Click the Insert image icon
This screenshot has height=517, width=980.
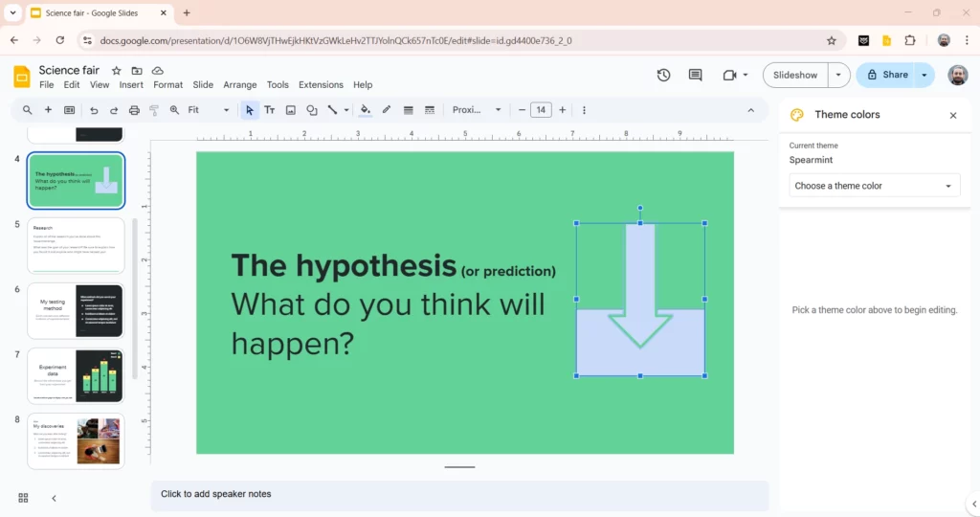click(x=290, y=110)
